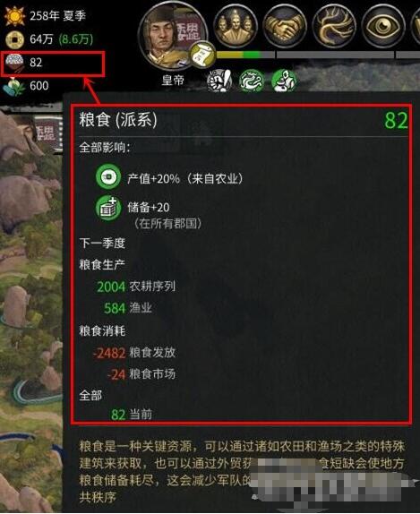420x514 pixels.
Task: Click the gold coin treasury icon
Action: (14, 39)
